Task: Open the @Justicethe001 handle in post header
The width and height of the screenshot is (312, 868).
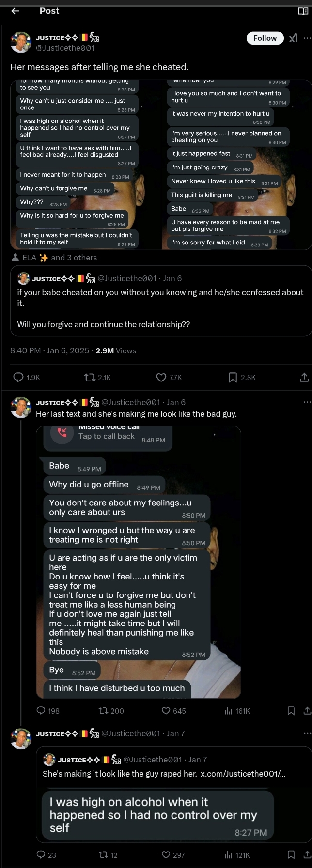Action: coord(65,48)
